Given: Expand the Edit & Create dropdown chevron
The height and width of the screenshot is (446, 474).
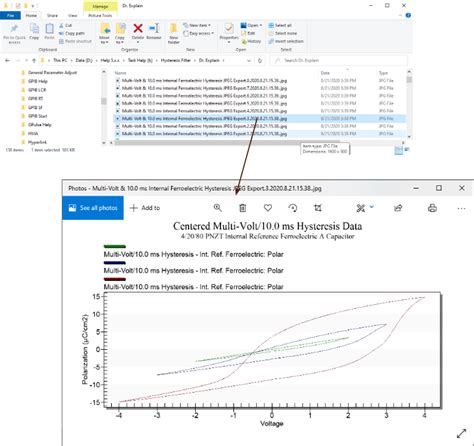Looking at the screenshot, I should 372,207.
